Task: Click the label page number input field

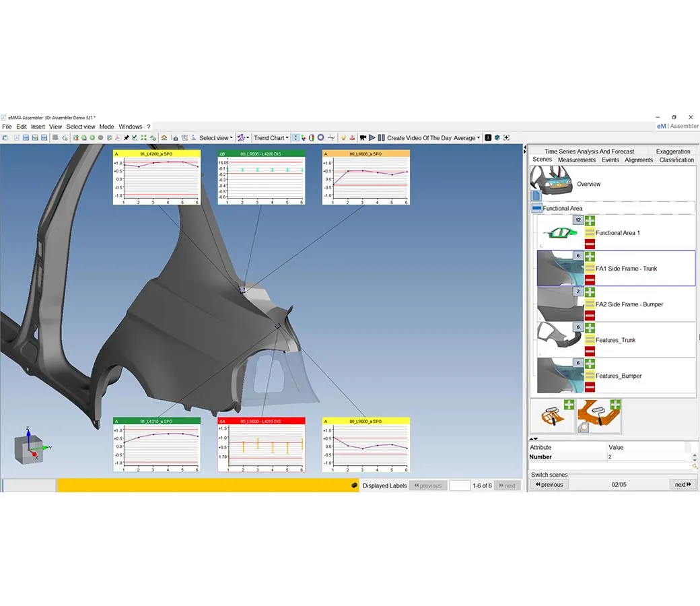Action: pos(459,485)
